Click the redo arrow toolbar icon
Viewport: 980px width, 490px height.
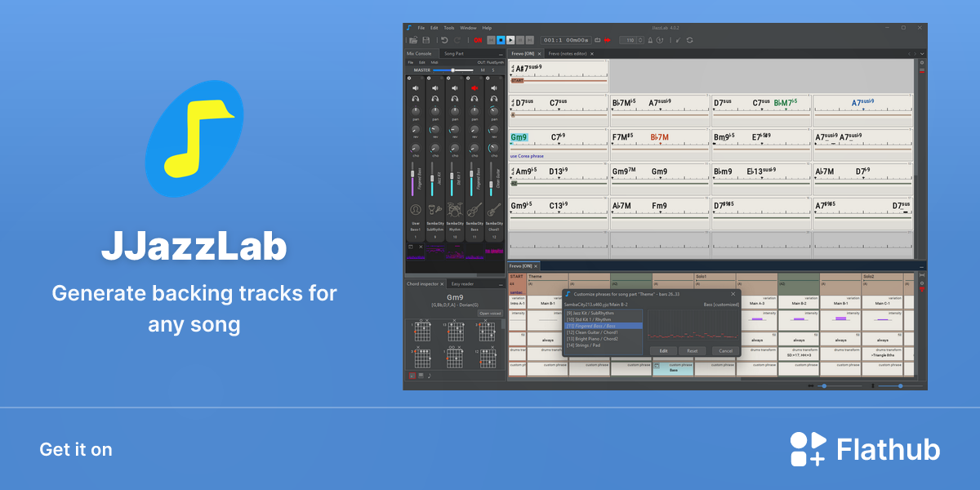pyautogui.click(x=457, y=40)
